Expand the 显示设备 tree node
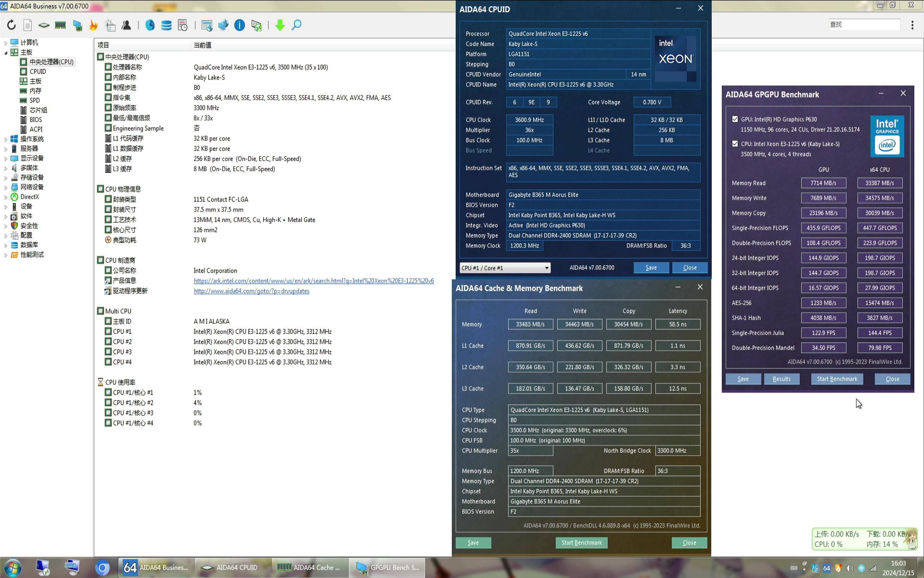Image resolution: width=924 pixels, height=578 pixels. [x=6, y=158]
